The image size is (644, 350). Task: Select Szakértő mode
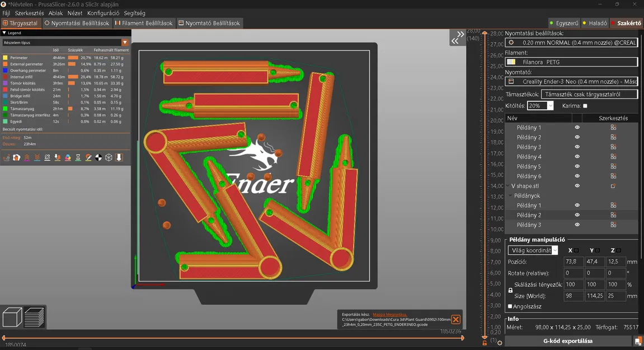[x=626, y=23]
